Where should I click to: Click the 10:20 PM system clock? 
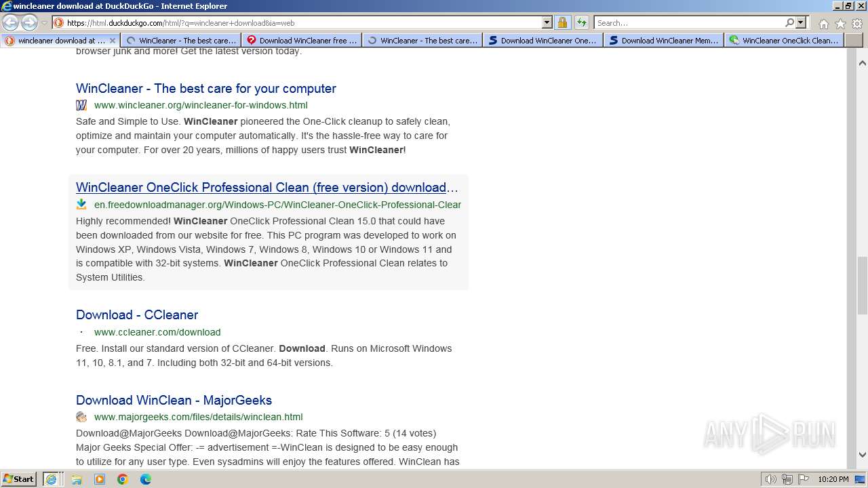click(x=833, y=479)
